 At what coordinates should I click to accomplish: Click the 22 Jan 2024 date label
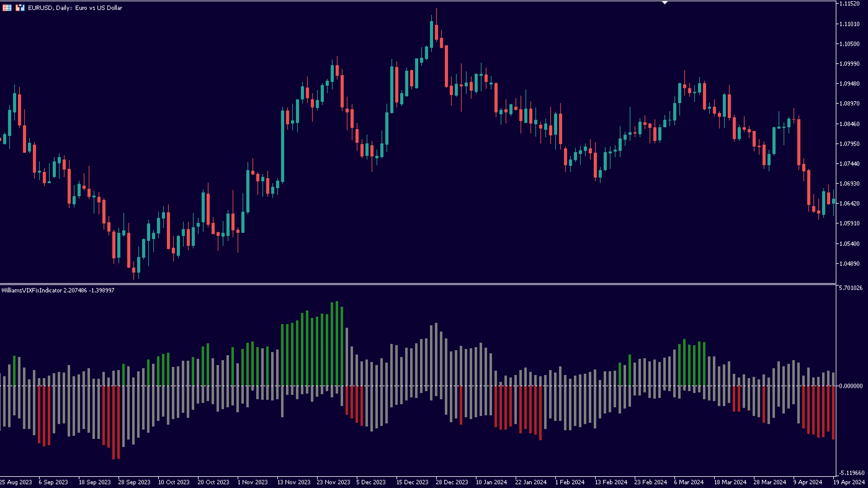pyautogui.click(x=531, y=482)
